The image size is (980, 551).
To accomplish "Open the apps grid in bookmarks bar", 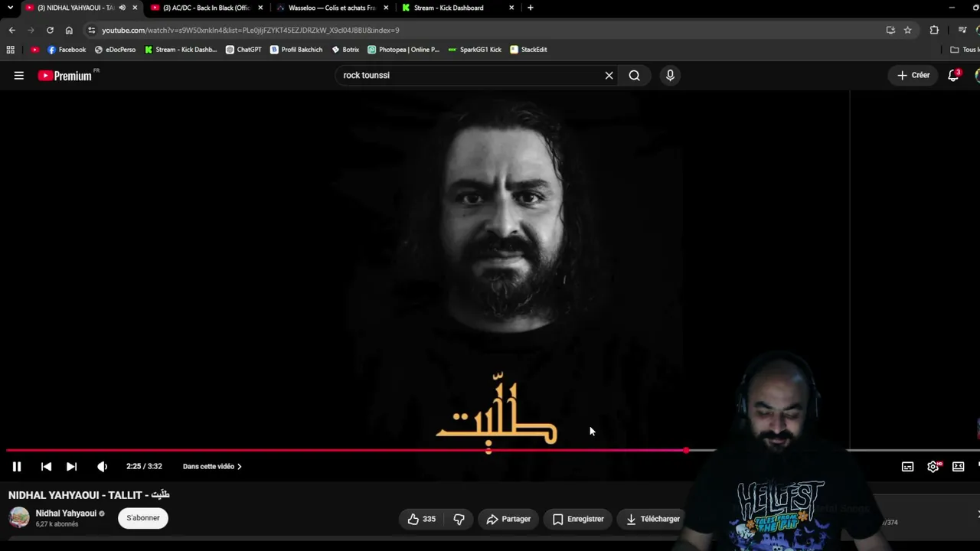I will click(10, 50).
